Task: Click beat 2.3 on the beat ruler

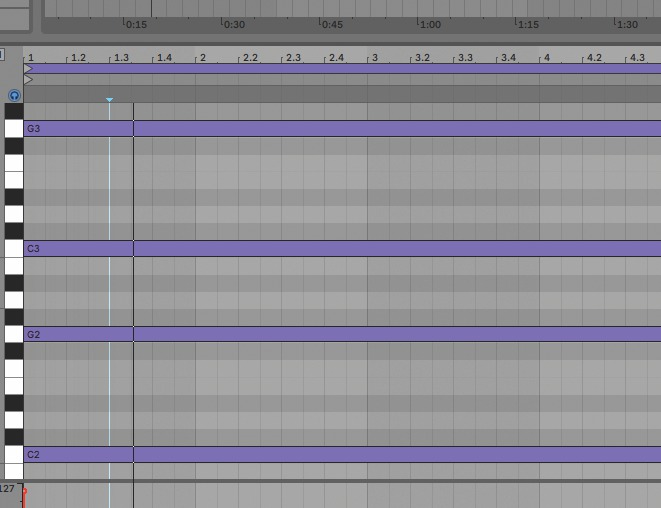Action: tap(293, 58)
